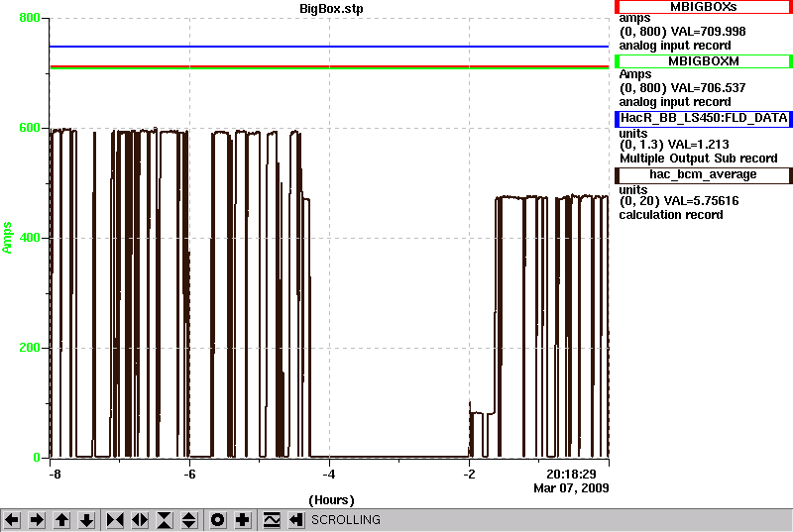Click the 200 y-axis tick label

pyautogui.click(x=29, y=348)
